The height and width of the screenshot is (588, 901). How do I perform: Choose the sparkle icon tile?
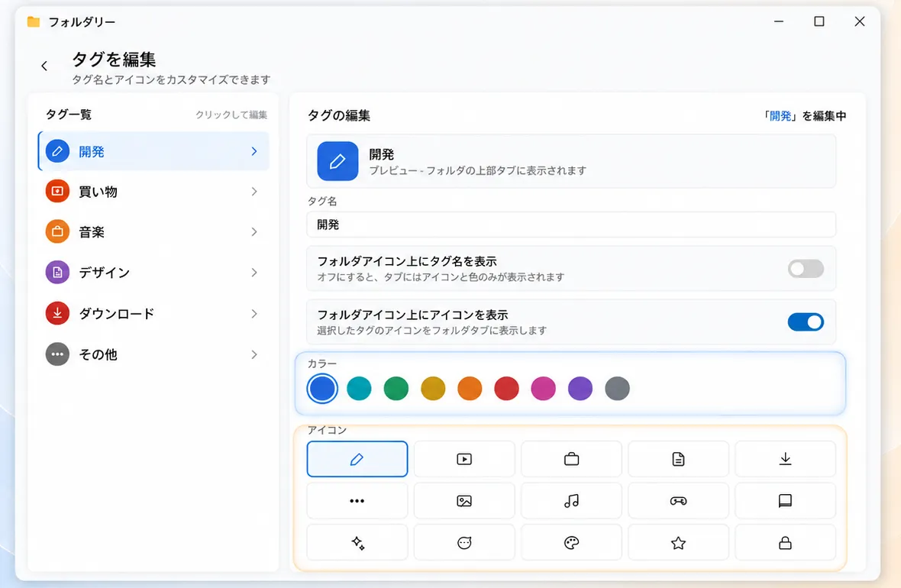pos(357,543)
